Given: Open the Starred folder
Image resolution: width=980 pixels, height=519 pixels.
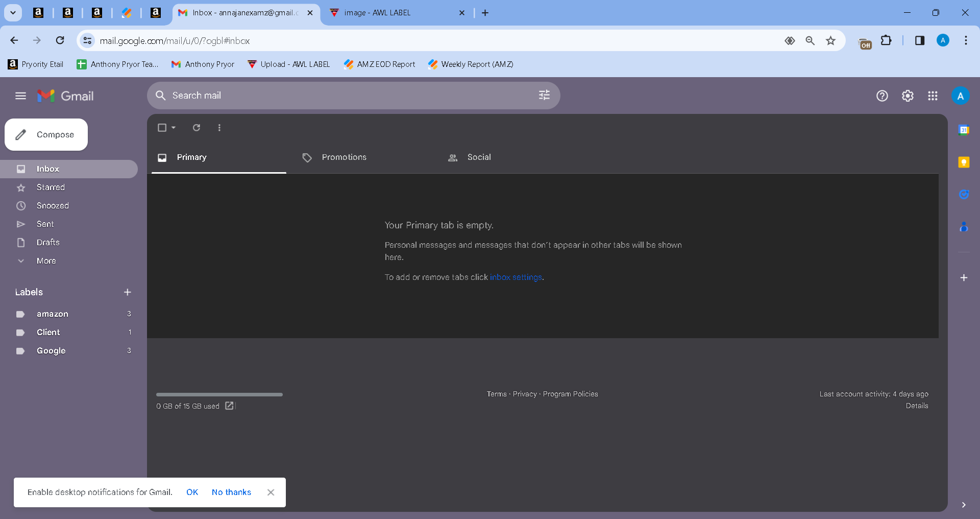Looking at the screenshot, I should click(69, 187).
